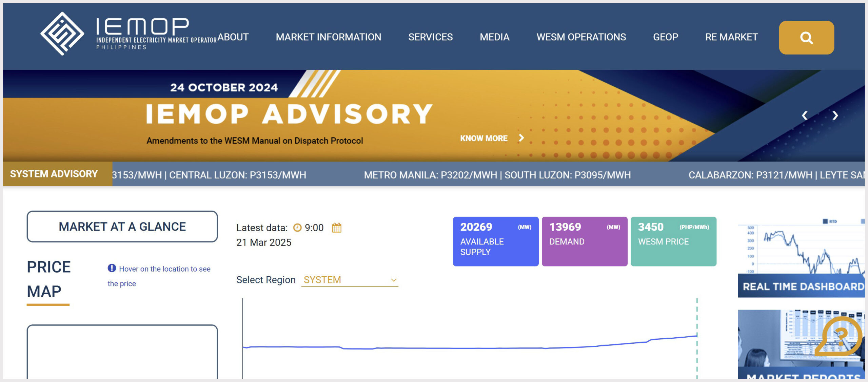Select the WESM PRICE 3450 tile
868x382 pixels.
[673, 241]
